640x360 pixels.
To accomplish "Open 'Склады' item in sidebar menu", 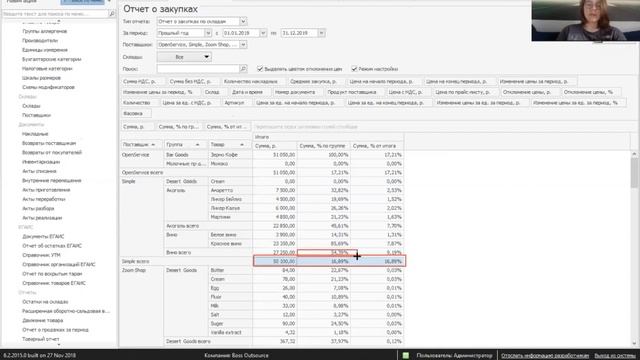I will click(x=31, y=106).
